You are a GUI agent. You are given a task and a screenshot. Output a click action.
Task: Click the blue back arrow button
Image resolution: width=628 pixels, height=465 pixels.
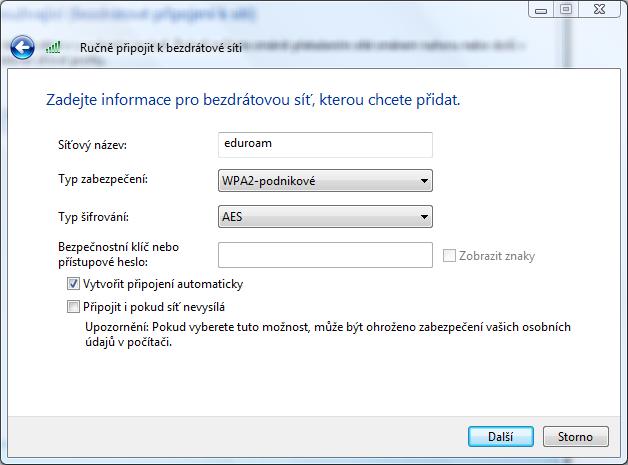(23, 47)
